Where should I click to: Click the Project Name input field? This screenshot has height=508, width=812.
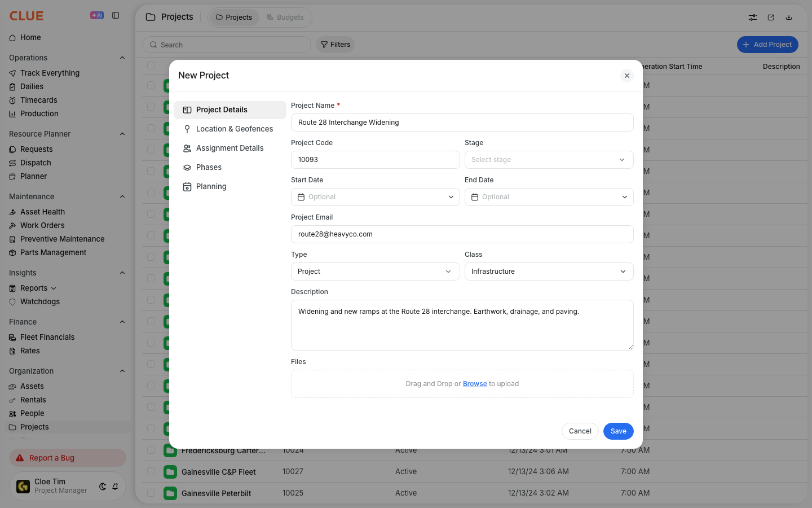pos(462,122)
